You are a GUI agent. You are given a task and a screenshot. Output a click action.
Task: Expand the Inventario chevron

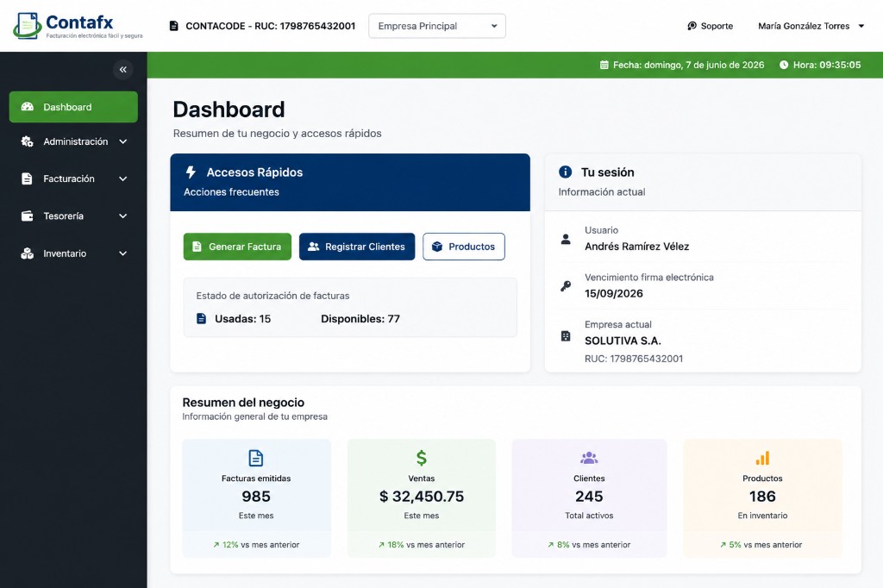click(122, 253)
